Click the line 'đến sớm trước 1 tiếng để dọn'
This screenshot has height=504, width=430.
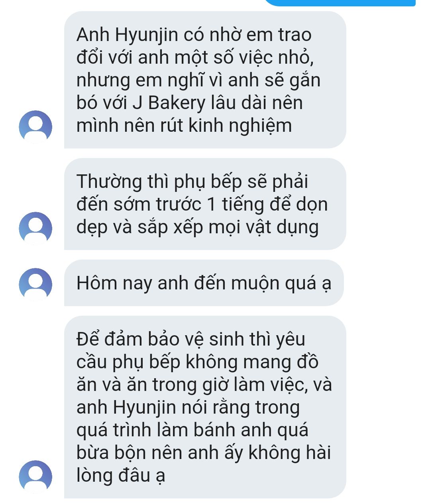coord(202,205)
